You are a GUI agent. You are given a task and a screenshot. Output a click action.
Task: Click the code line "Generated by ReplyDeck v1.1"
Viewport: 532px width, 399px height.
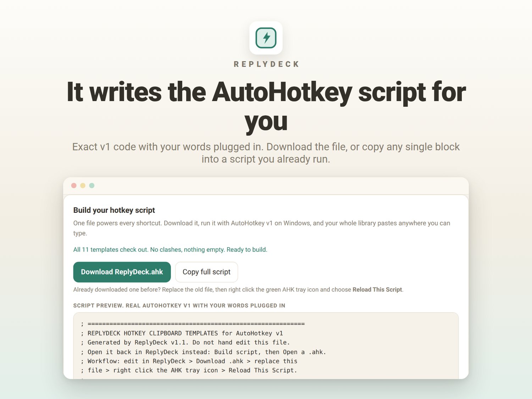click(x=185, y=343)
